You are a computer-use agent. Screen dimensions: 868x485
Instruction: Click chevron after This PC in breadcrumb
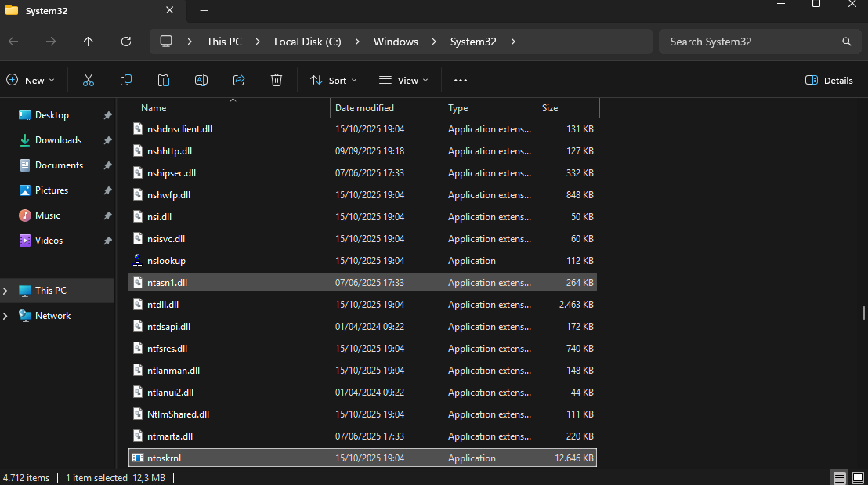258,42
